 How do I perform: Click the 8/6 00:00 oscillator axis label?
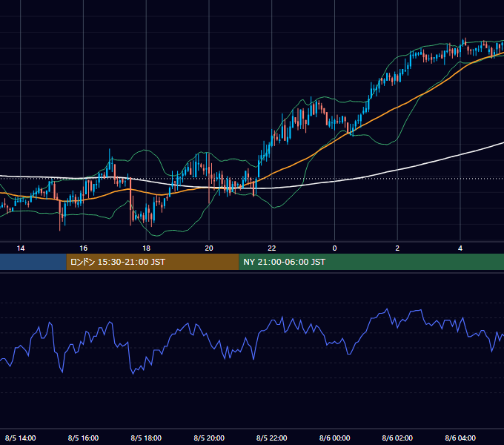(334, 438)
